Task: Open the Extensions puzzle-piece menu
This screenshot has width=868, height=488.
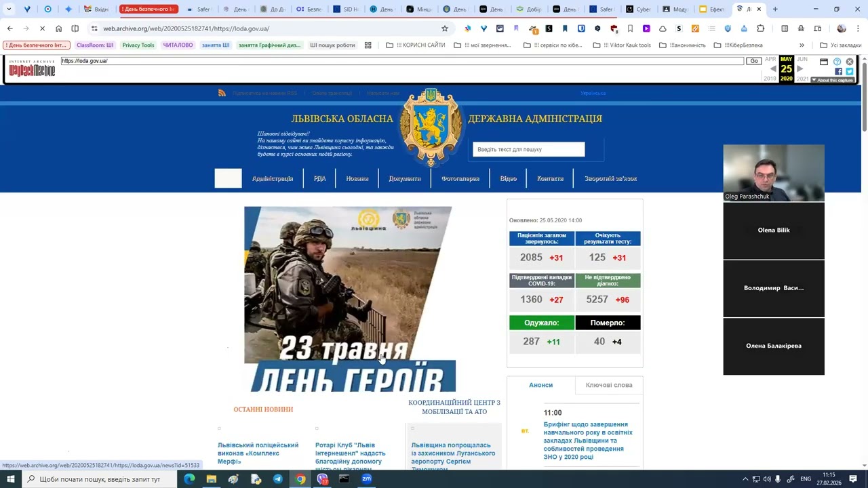Action: pos(760,28)
